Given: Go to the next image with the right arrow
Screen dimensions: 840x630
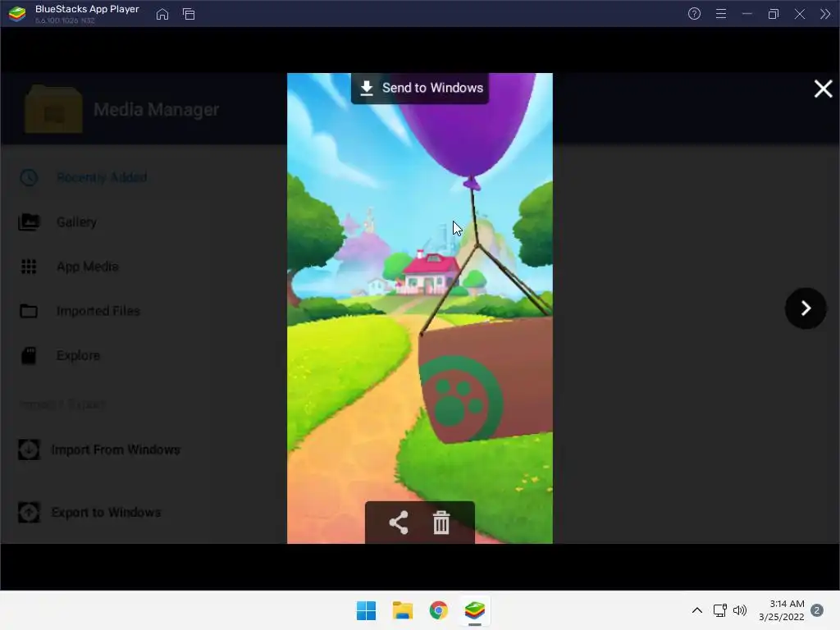Looking at the screenshot, I should pyautogui.click(x=806, y=308).
